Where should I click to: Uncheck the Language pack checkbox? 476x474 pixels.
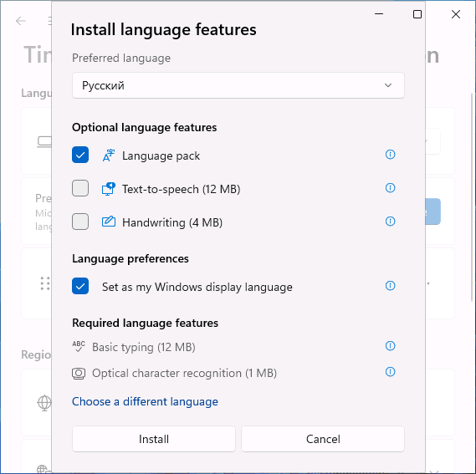(x=80, y=155)
